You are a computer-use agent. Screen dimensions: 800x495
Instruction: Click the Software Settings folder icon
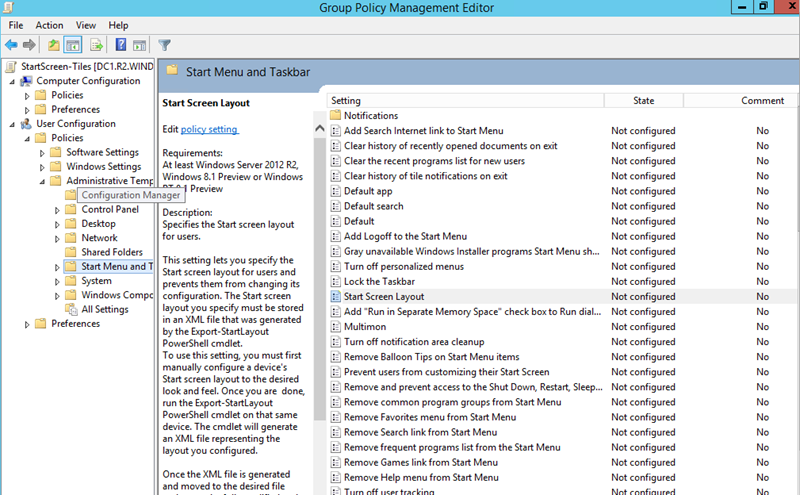tap(56, 152)
